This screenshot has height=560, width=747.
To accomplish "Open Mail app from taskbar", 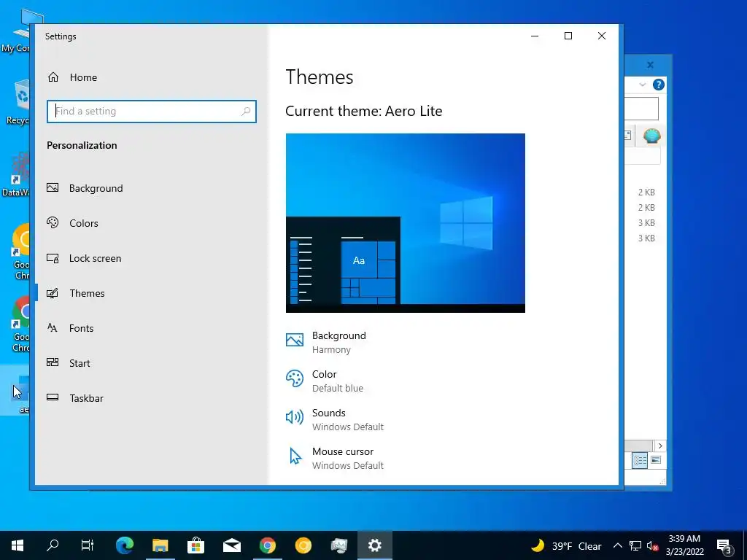I will (x=231, y=545).
